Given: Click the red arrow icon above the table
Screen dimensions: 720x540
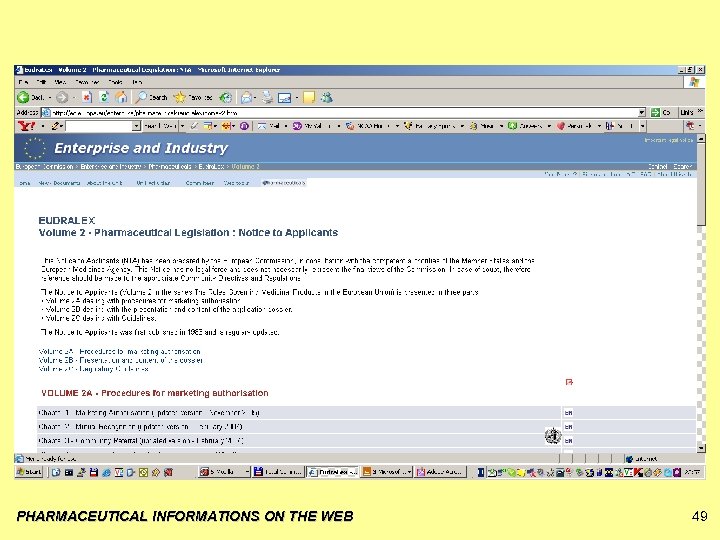Looking at the screenshot, I should pos(569,382).
